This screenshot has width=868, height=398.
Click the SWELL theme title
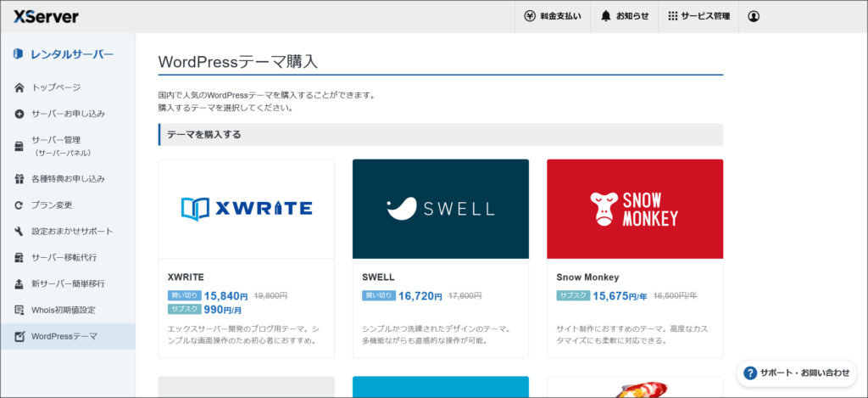[x=379, y=277]
